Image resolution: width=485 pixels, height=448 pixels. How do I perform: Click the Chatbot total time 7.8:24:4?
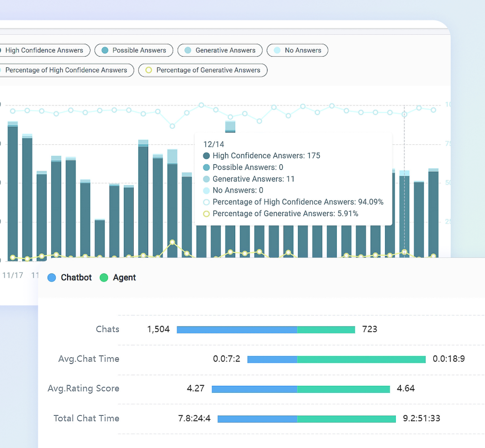(x=194, y=418)
